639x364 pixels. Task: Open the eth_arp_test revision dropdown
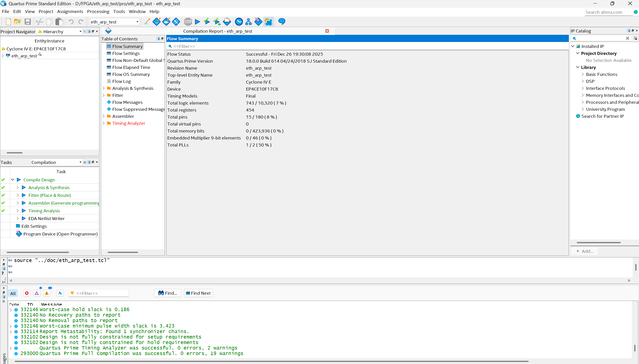click(x=137, y=22)
